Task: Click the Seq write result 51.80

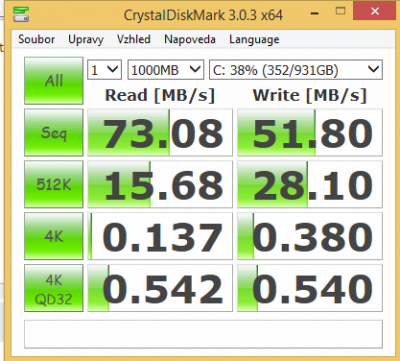Action: tap(310, 132)
